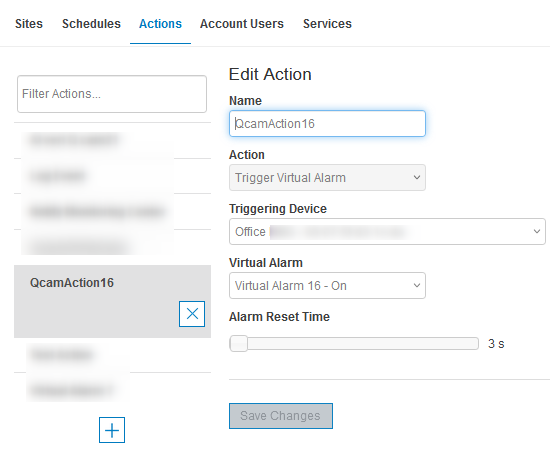Go to Account Users tab
The image size is (550, 451).
click(x=242, y=24)
